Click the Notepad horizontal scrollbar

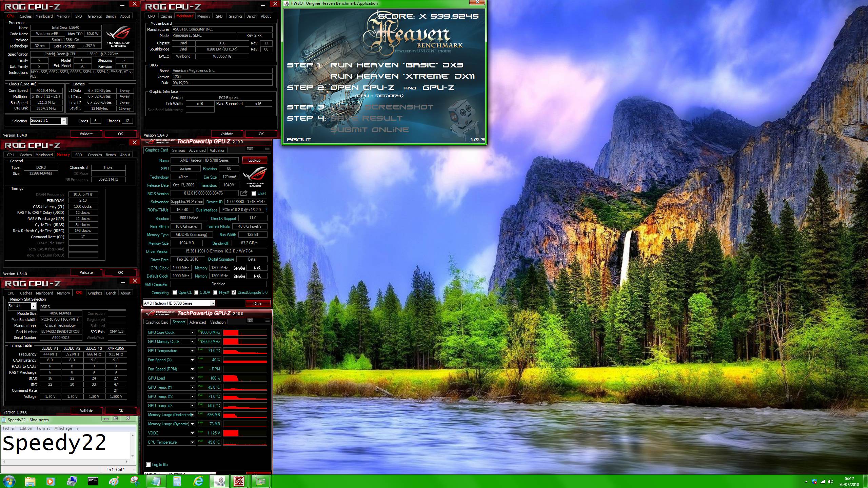(x=65, y=462)
